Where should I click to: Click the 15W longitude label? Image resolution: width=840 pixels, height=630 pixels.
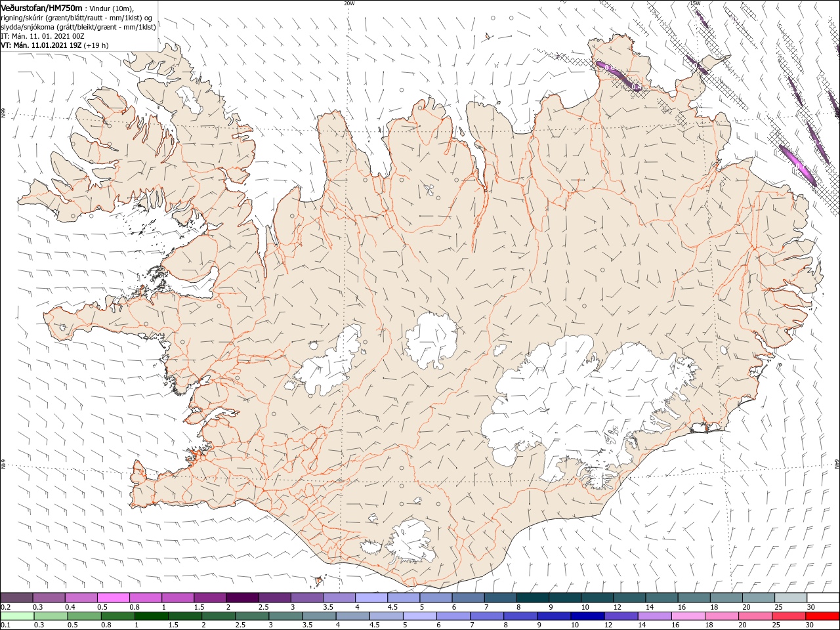point(695,3)
